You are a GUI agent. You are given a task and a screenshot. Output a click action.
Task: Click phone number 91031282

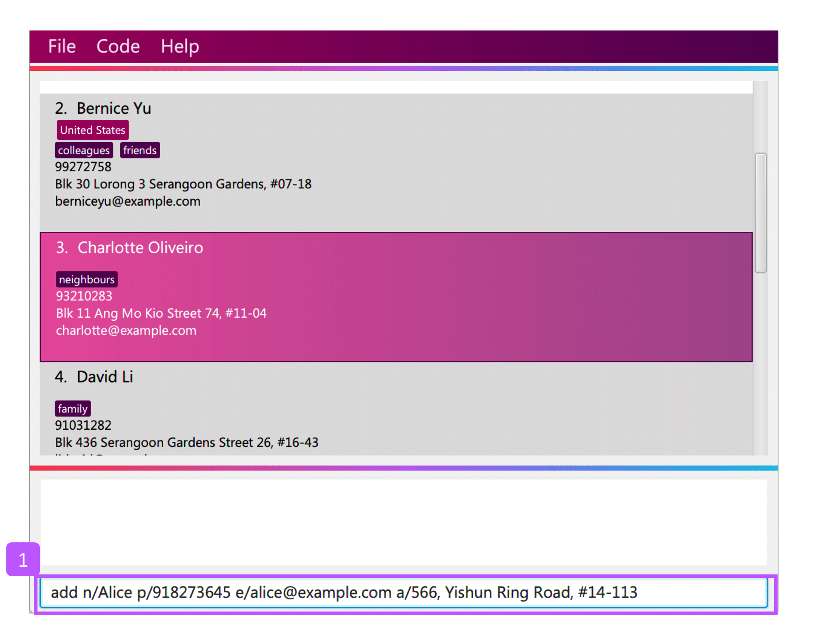pyautogui.click(x=83, y=425)
